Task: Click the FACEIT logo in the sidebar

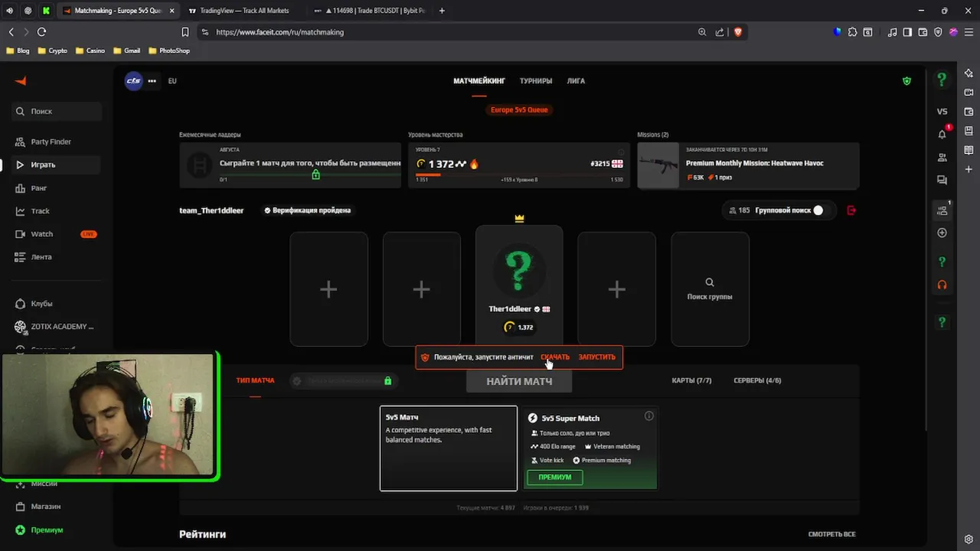Action: 21,81
